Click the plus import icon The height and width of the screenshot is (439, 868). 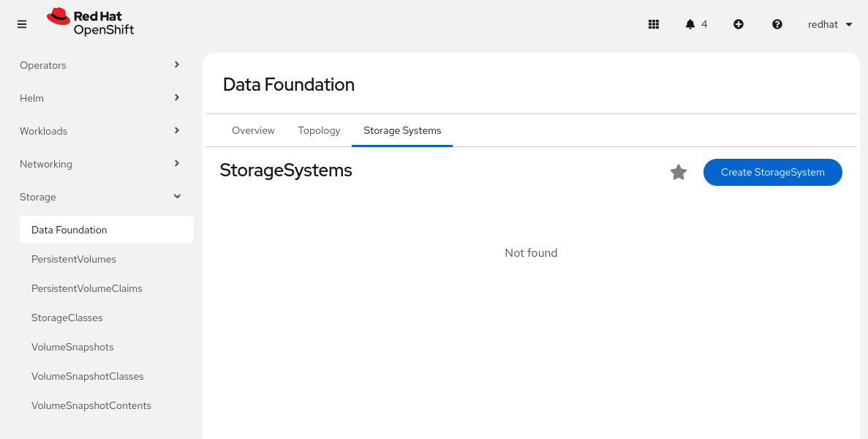coord(739,24)
